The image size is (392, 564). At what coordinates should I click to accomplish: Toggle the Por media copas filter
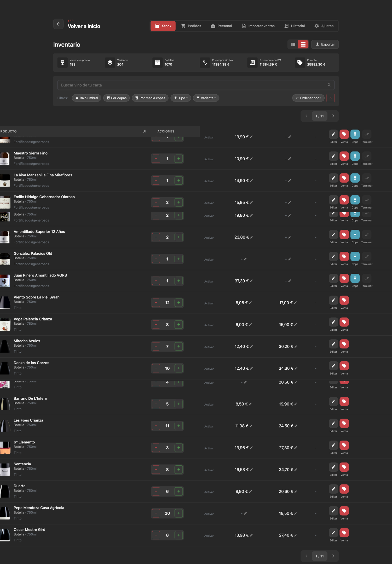point(150,98)
